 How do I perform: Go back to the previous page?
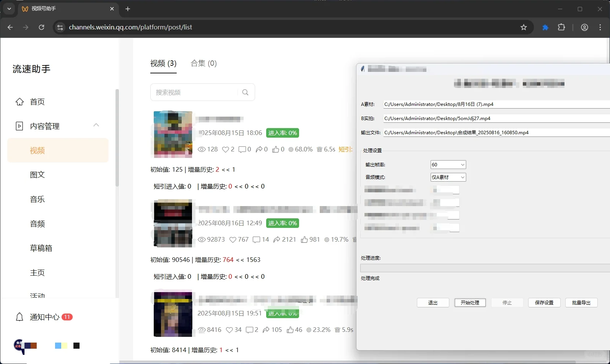coord(10,27)
